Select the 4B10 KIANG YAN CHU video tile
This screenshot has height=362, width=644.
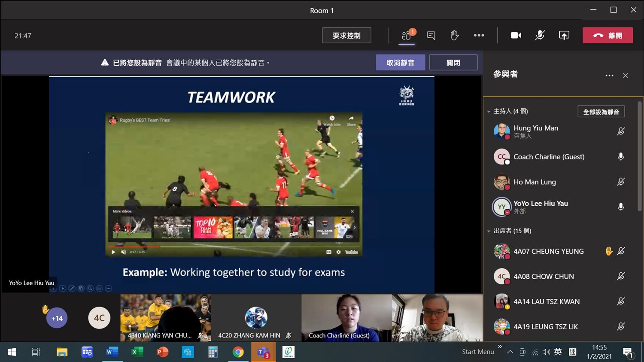point(165,318)
